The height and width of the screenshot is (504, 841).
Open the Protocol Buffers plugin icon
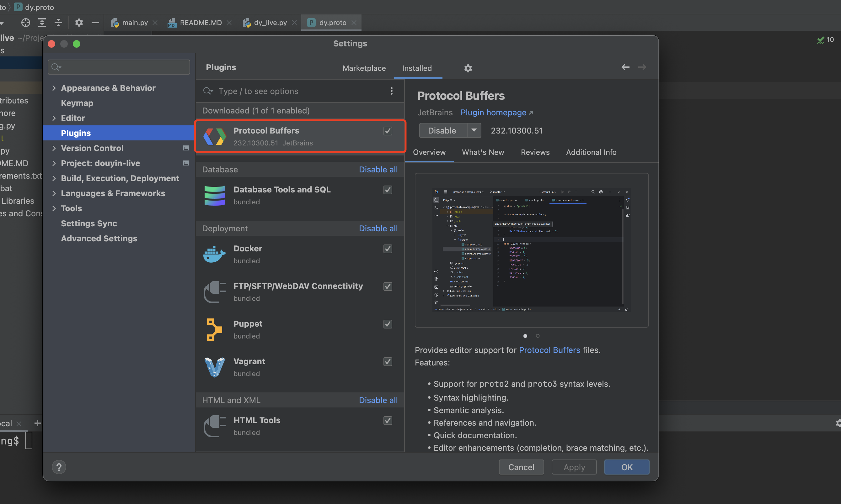[x=214, y=136]
